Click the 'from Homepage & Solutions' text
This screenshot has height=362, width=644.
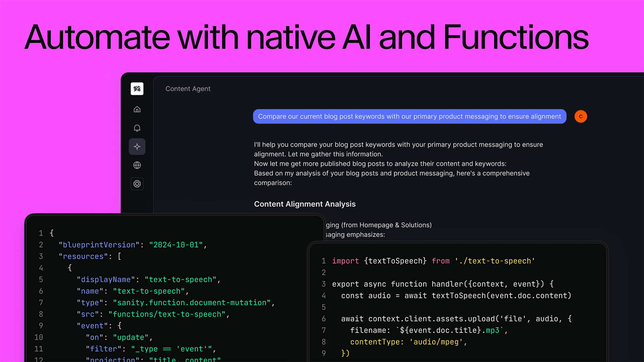click(x=386, y=225)
